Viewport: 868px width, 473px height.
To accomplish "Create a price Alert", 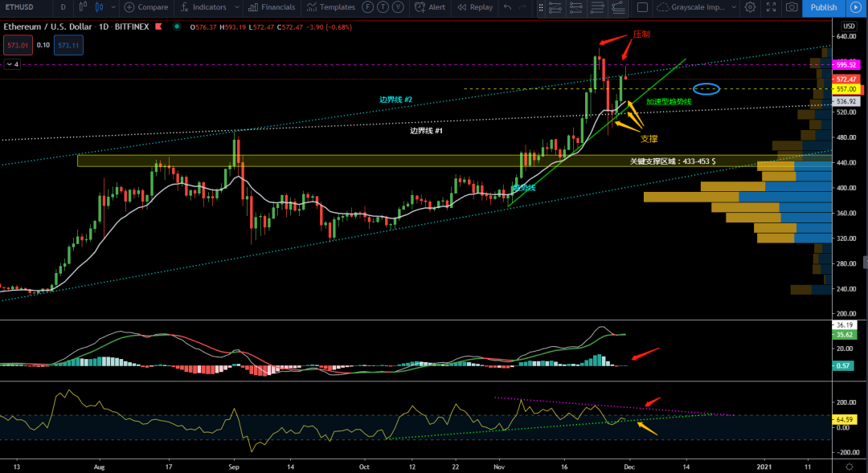I will [429, 7].
